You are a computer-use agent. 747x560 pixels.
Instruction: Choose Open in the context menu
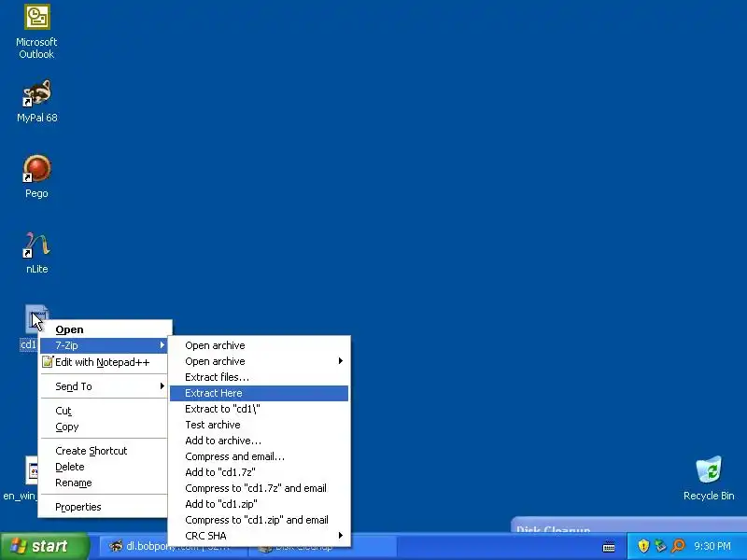(104, 329)
